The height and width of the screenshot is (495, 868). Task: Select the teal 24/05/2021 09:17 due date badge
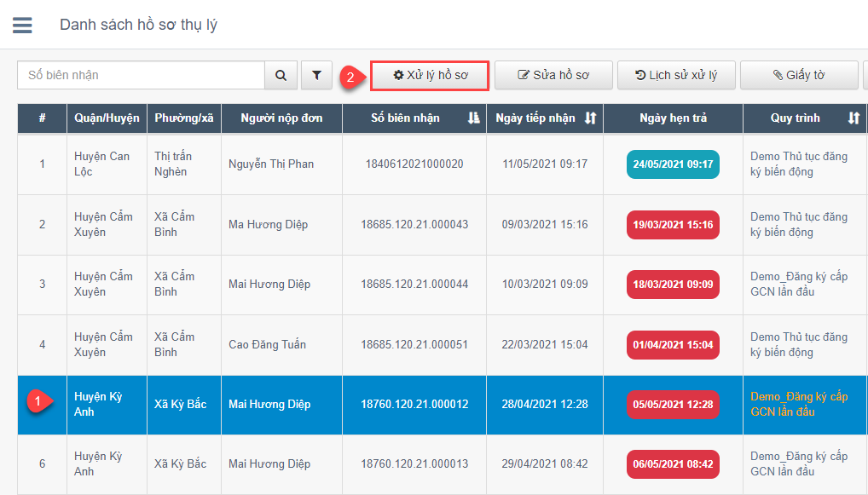(673, 164)
